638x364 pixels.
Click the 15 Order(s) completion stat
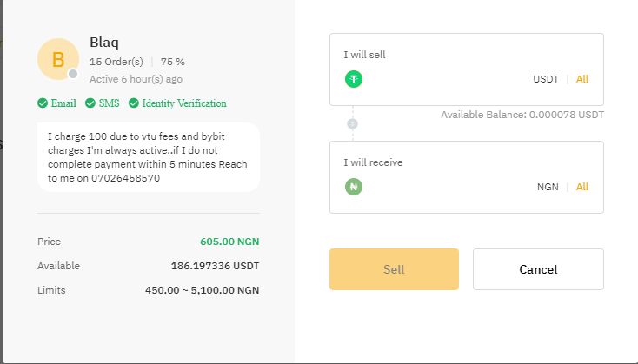[116, 62]
